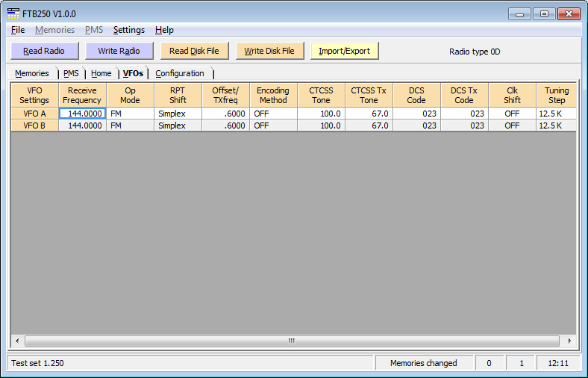Select the VFO B row header

tap(34, 126)
